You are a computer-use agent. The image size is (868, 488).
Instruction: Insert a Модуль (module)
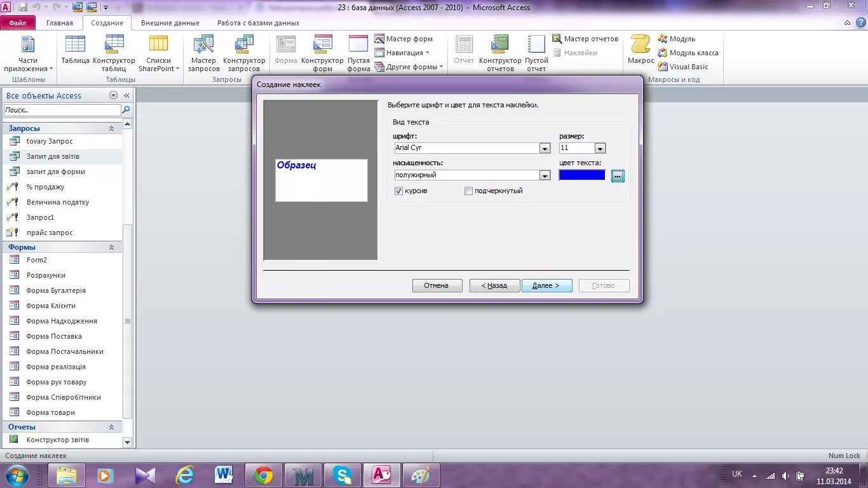(677, 39)
